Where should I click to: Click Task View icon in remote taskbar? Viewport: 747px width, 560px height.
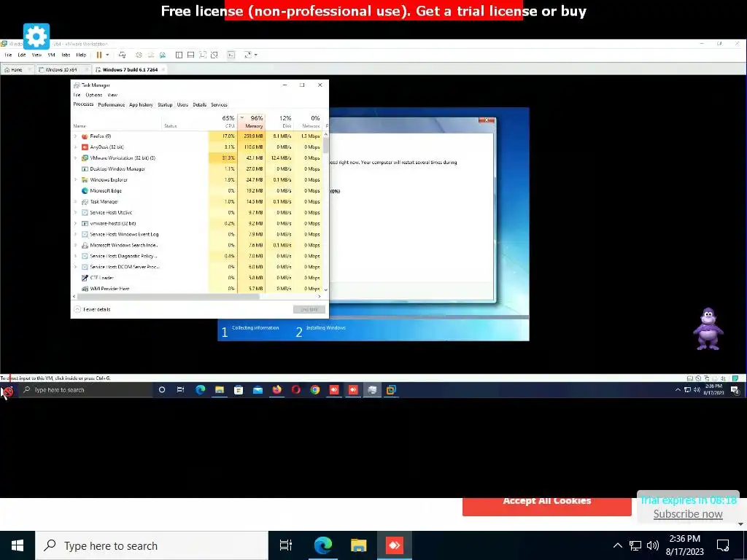click(181, 390)
